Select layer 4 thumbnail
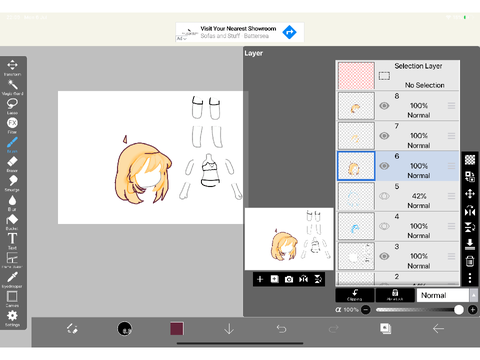480x360 pixels. [356, 226]
